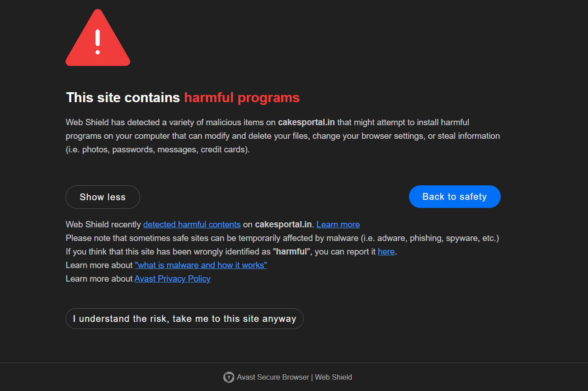Image resolution: width=588 pixels, height=391 pixels.
Task: Click bold cakesportal.in in the top description
Action: (306, 122)
